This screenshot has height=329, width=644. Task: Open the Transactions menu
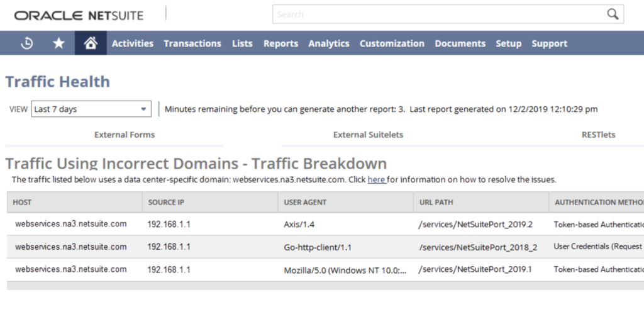click(x=192, y=43)
